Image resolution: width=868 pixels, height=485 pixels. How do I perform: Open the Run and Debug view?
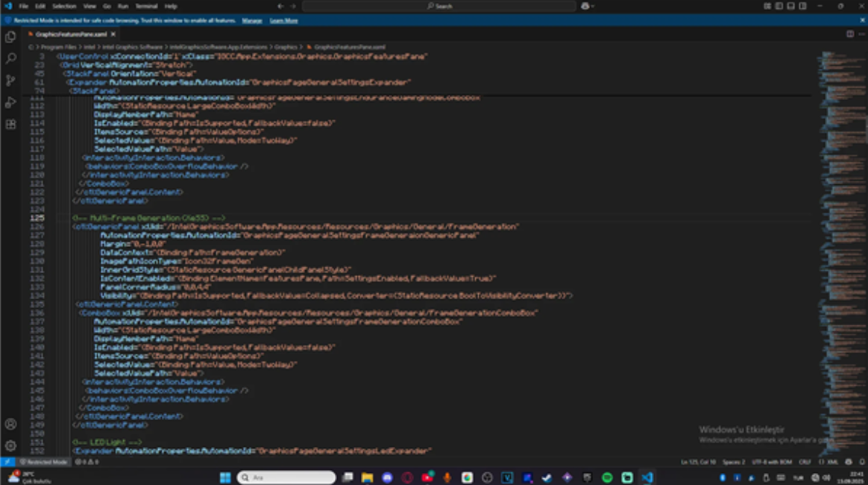[10, 102]
